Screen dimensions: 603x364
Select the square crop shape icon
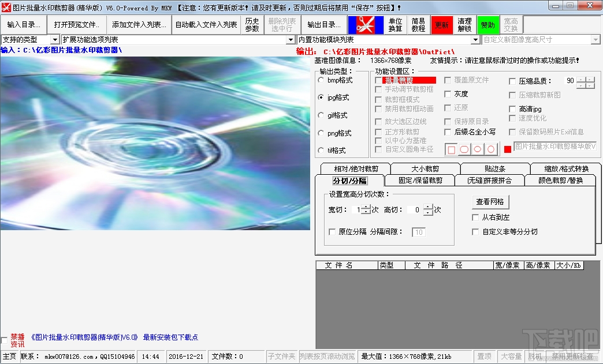point(452,149)
